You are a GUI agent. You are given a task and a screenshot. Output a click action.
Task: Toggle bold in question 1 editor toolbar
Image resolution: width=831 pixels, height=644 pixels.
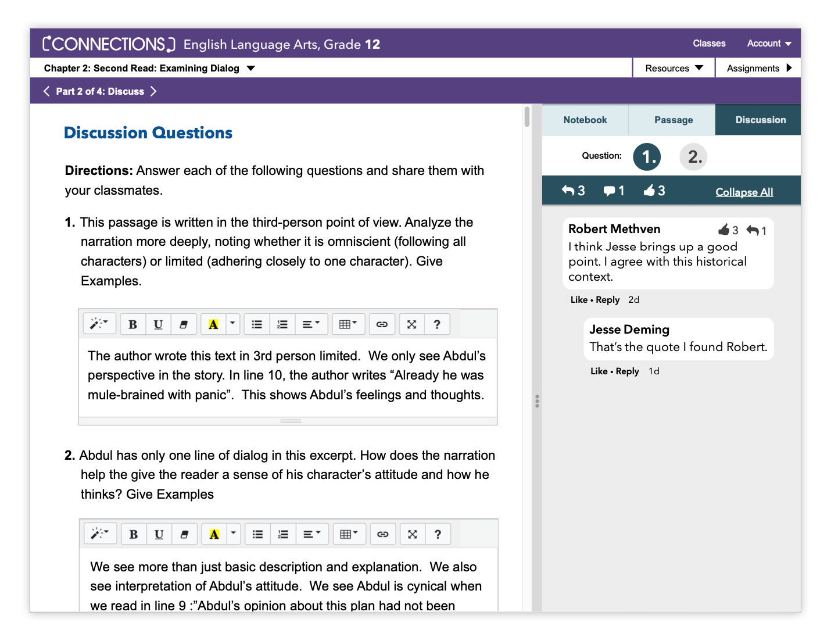pos(133,324)
